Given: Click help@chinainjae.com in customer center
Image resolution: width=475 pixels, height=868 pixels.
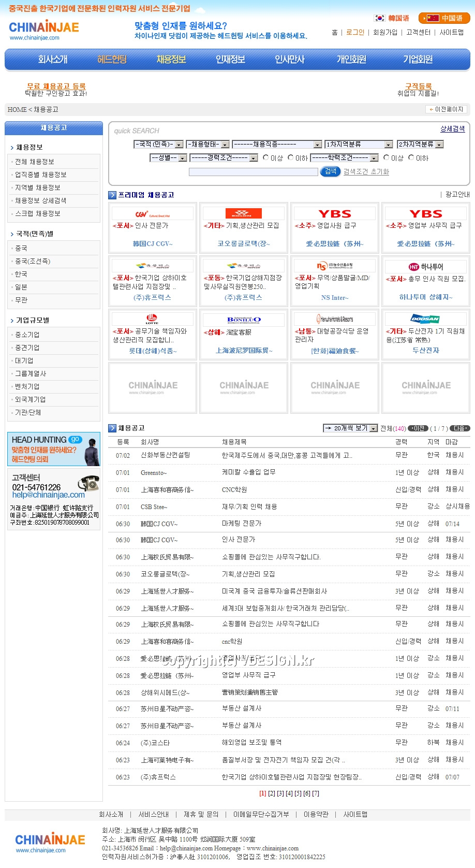Looking at the screenshot, I should 49,495.
